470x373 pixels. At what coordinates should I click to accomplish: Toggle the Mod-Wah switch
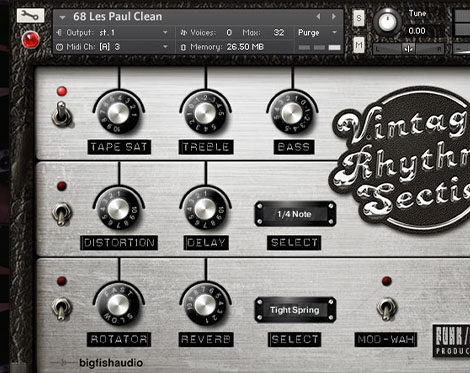[386, 308]
